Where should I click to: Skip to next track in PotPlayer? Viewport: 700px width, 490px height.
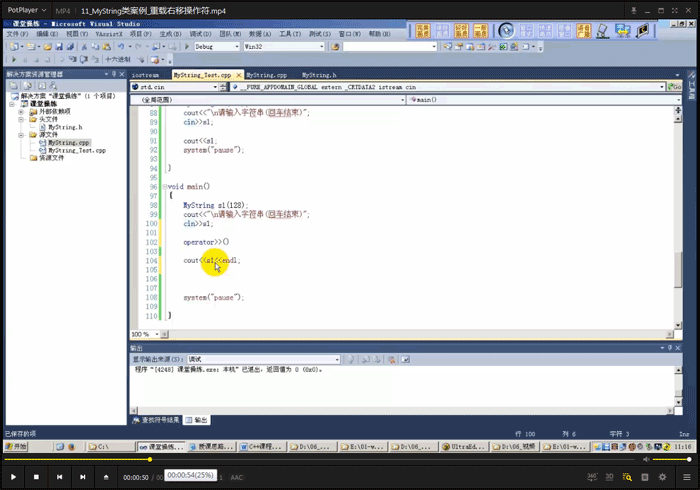(81, 477)
